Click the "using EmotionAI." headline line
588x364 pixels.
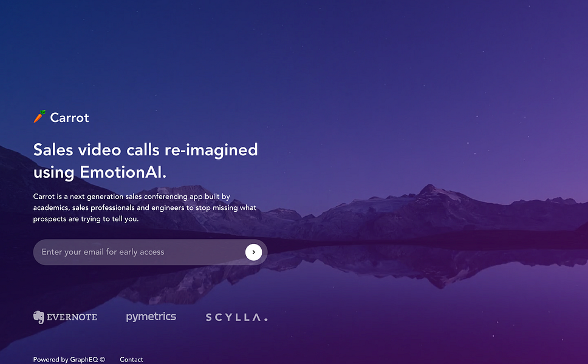[100, 172]
